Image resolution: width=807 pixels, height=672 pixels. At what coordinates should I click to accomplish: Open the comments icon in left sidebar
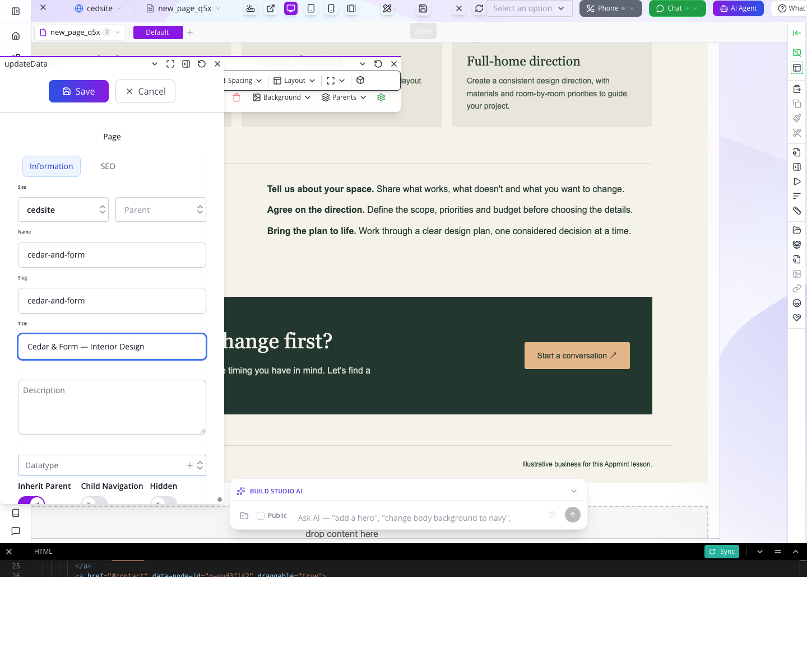[16, 531]
